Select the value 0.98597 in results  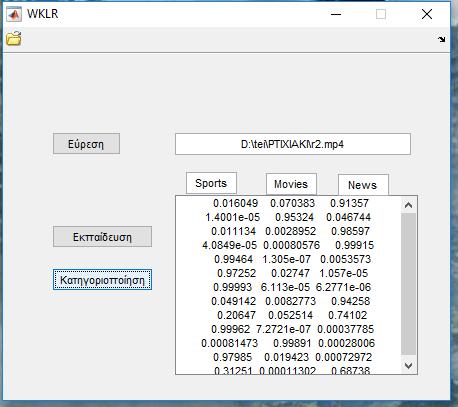pos(350,231)
